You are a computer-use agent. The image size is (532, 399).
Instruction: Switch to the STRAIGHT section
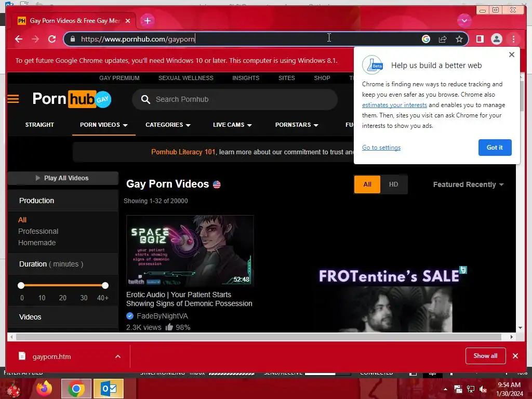[39, 125]
